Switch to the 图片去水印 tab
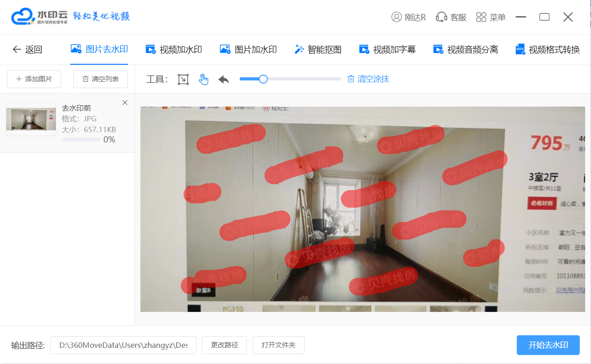The width and height of the screenshot is (591, 364). coord(99,49)
